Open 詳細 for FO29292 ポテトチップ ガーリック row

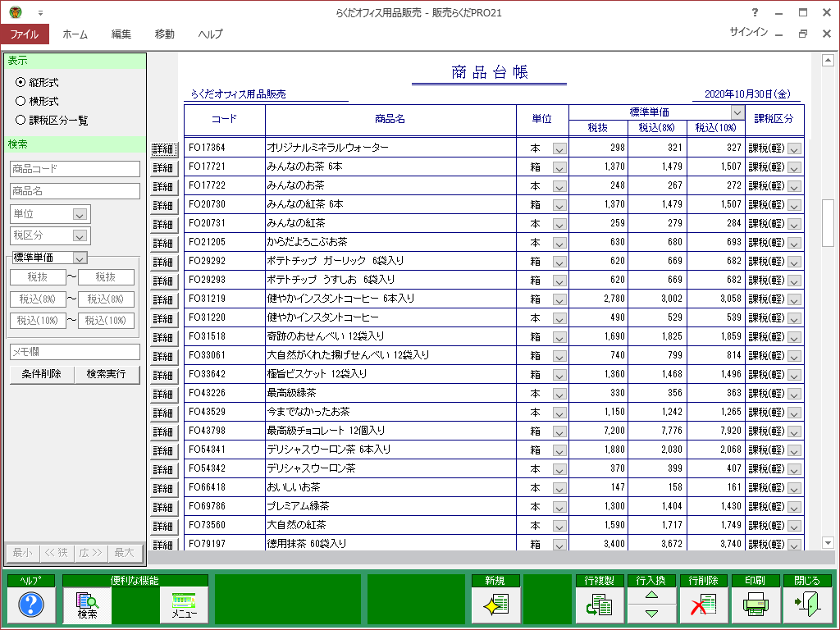pos(163,262)
